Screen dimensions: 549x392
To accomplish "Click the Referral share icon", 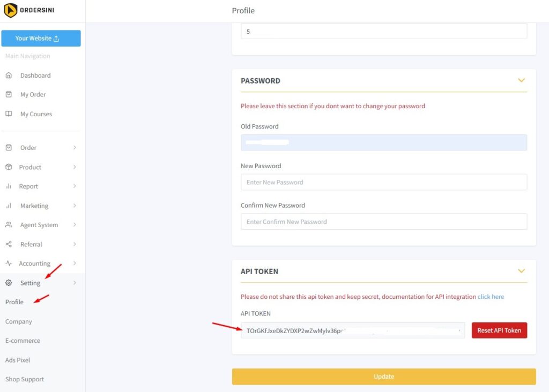I will click(9, 244).
